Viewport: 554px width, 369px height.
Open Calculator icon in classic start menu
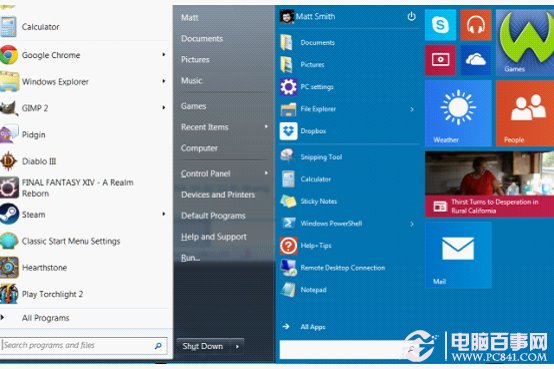8,27
